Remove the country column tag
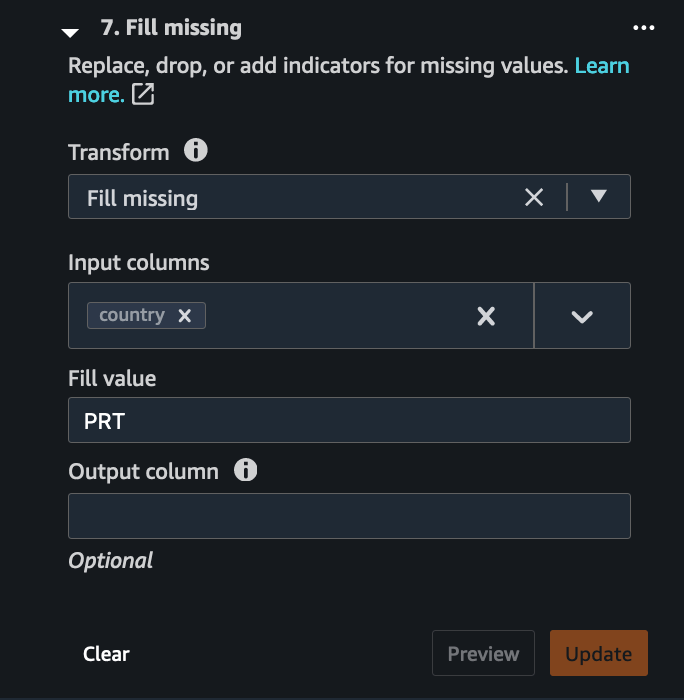 coord(184,316)
